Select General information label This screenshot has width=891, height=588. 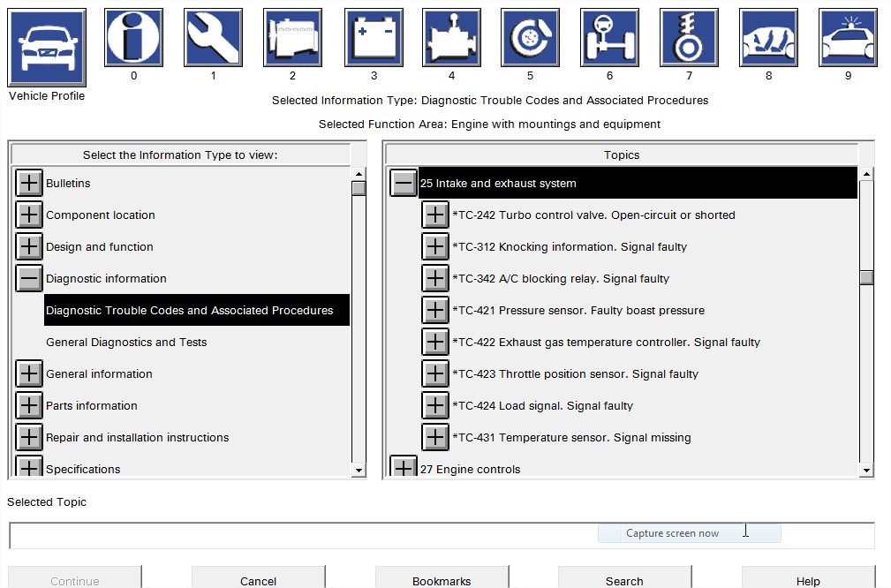point(99,373)
